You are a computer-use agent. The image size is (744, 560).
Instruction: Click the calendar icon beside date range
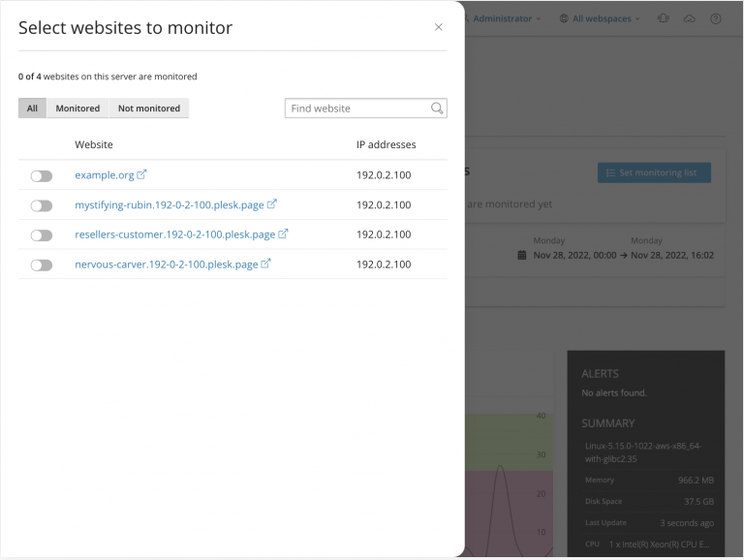click(x=522, y=256)
